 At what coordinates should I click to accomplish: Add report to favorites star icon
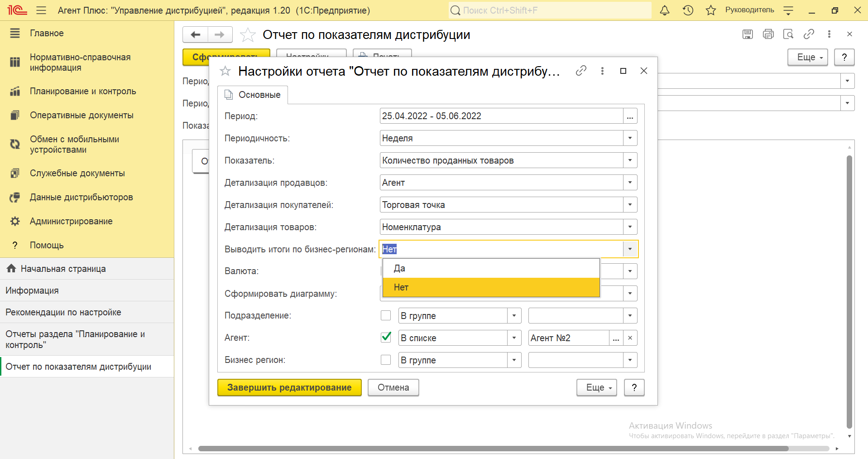click(248, 35)
